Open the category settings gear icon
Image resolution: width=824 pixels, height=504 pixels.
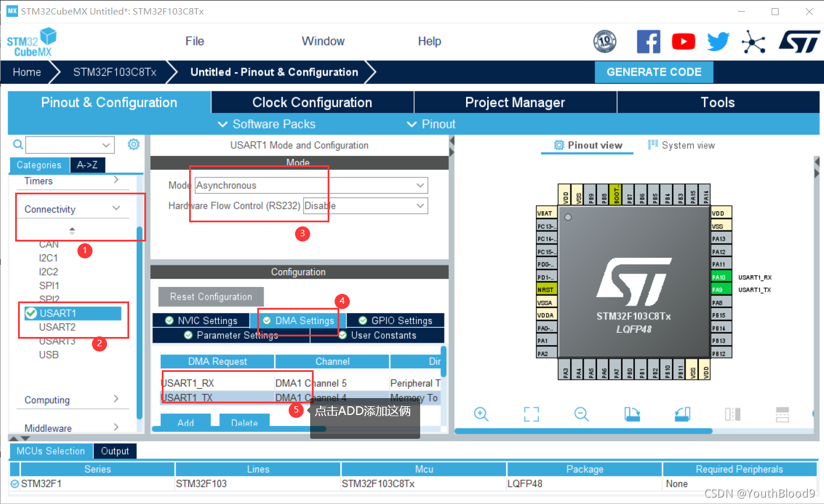pyautogui.click(x=134, y=144)
